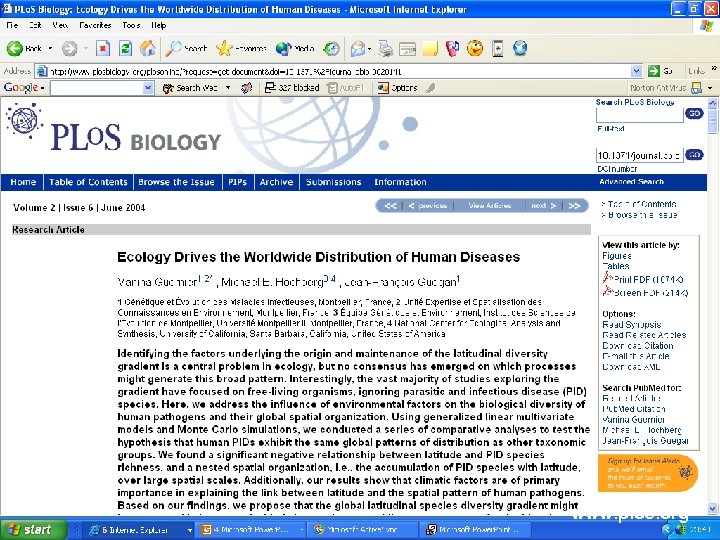This screenshot has width=720, height=540.
Task: Go to the Home page icon
Action: (x=147, y=48)
